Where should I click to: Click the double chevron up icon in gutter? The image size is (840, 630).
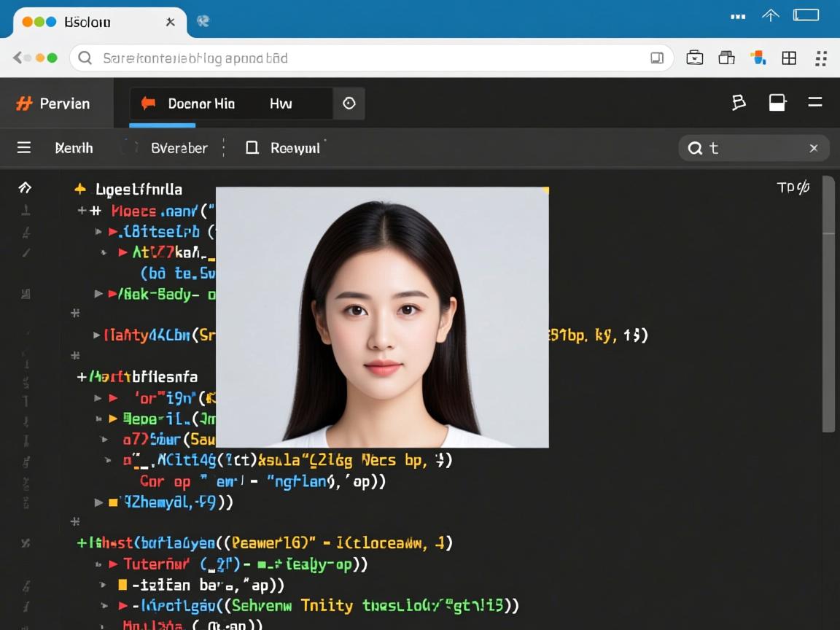tap(25, 188)
